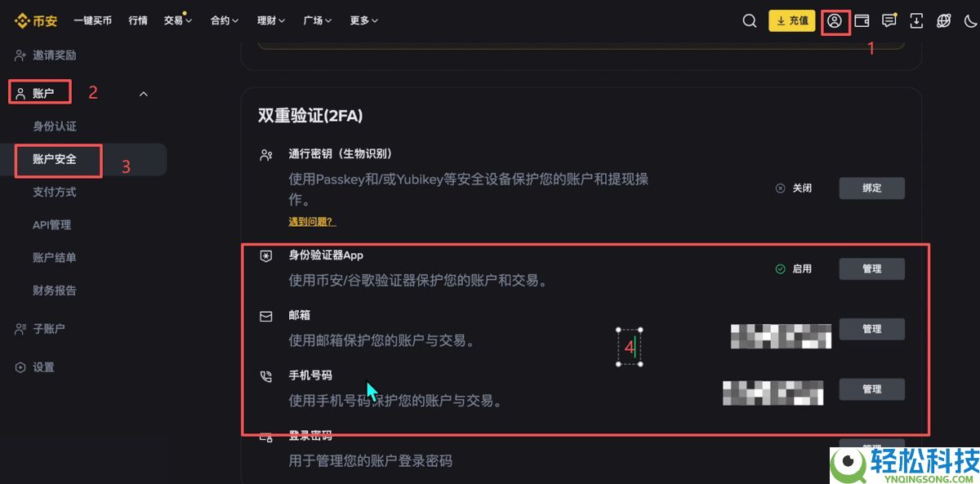This screenshot has width=980, height=484.
Task: Click the 启用 status beside 身份验证器App
Action: 794,269
